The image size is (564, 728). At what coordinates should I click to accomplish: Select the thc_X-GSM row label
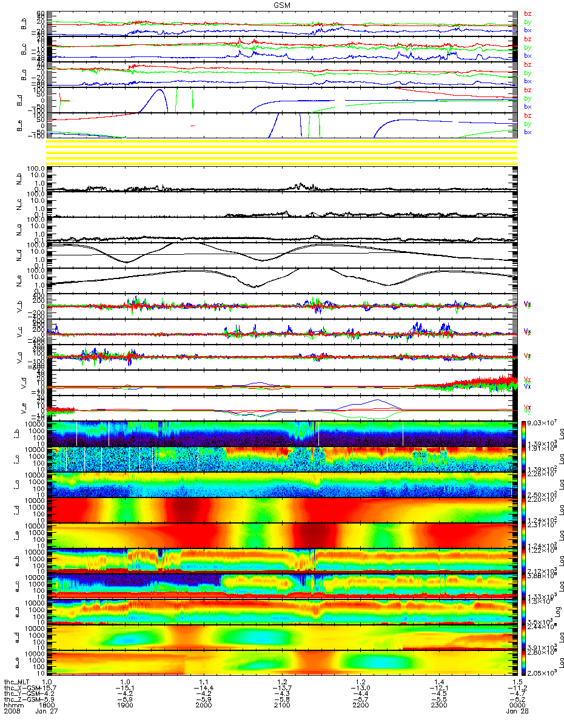21,688
